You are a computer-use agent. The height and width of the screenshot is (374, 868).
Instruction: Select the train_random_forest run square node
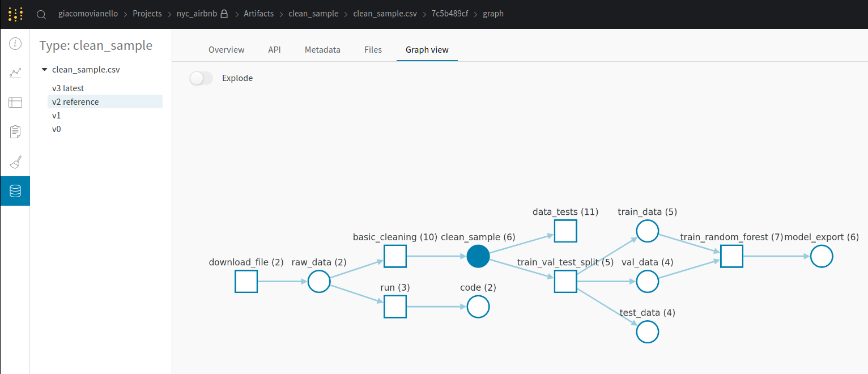732,256
